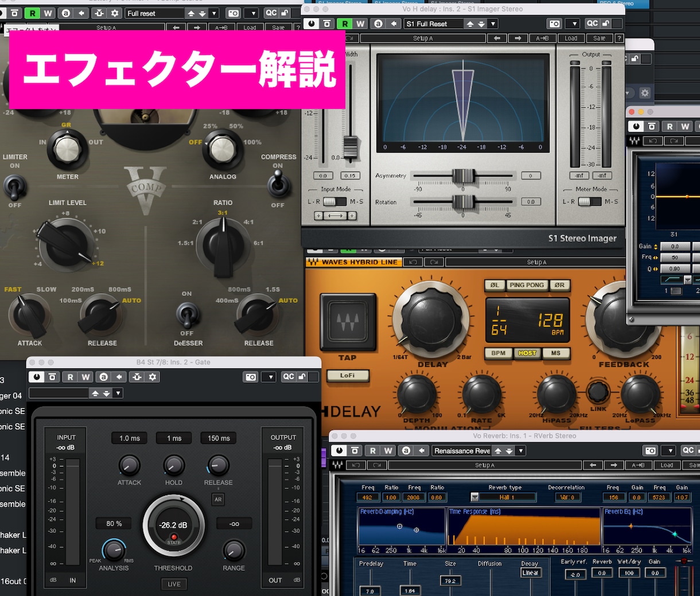Screen dimensions: 700x596
Task: Click the A→B copy button in S1 Imager
Action: click(542, 38)
